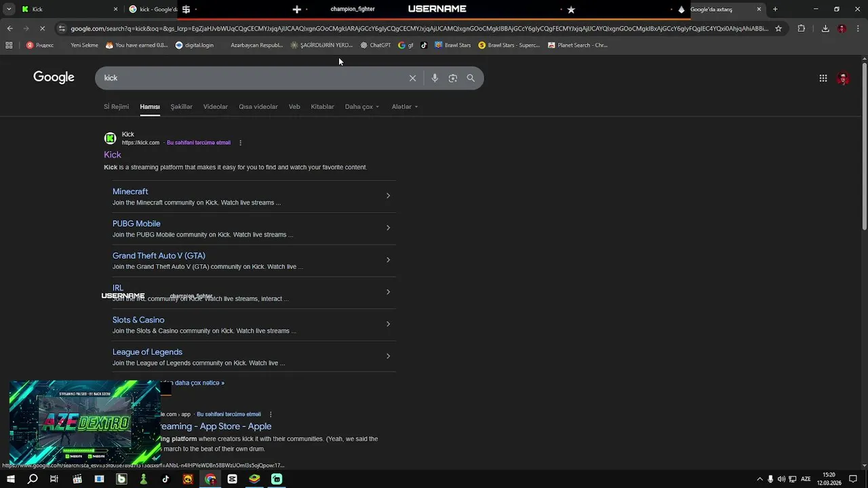Open TikTok bookmark icon

click(424, 45)
